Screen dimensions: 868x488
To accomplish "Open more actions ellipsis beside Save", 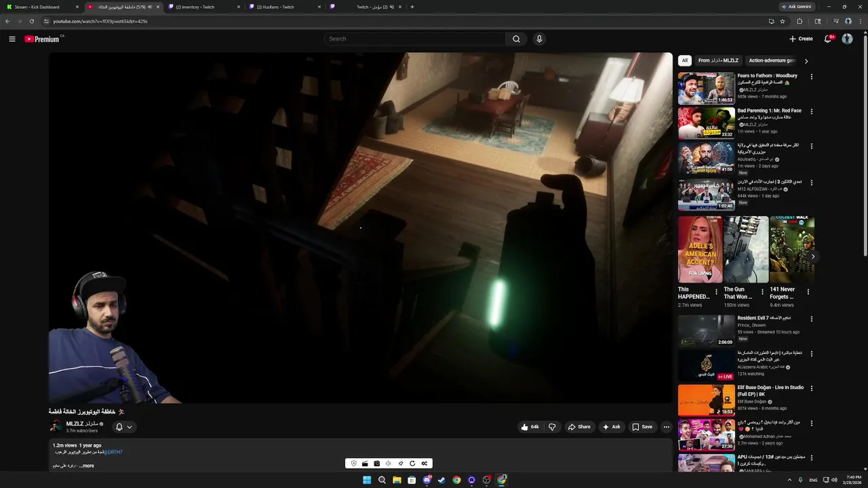I will [x=667, y=427].
